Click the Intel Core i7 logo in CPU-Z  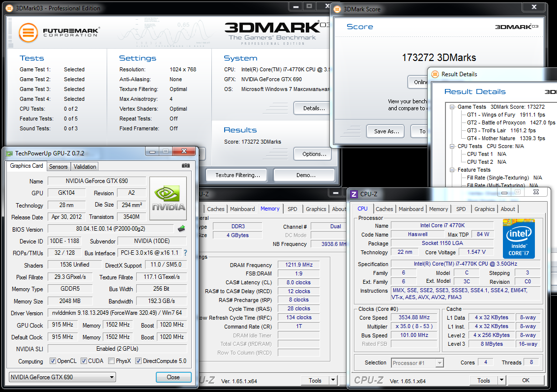tap(519, 239)
